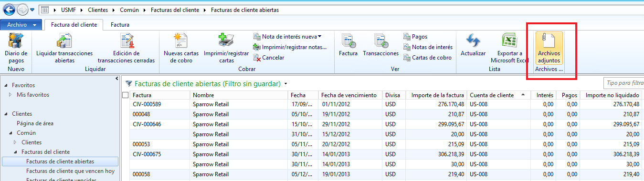
Task: Open Nota de interés nueva
Action: pyautogui.click(x=287, y=36)
